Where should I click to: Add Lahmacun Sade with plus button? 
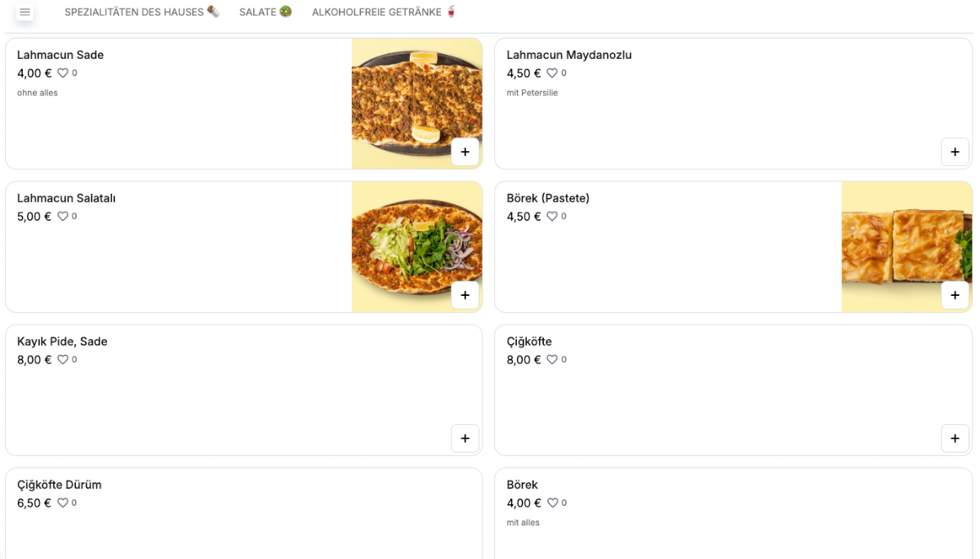click(465, 152)
